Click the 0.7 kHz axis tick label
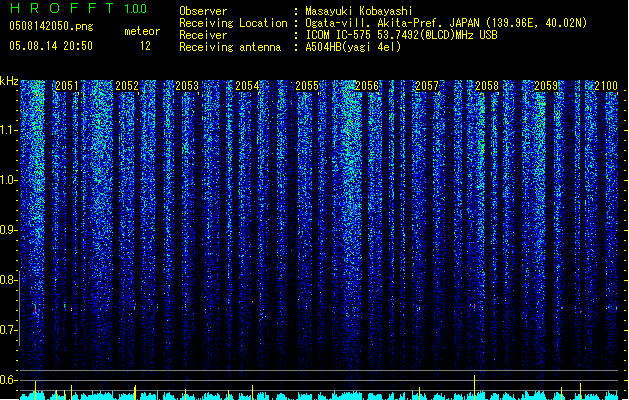 coord(7,330)
